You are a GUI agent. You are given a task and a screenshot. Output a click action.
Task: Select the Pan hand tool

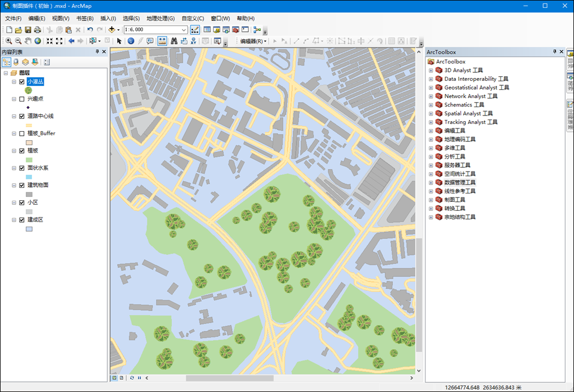[x=28, y=41]
